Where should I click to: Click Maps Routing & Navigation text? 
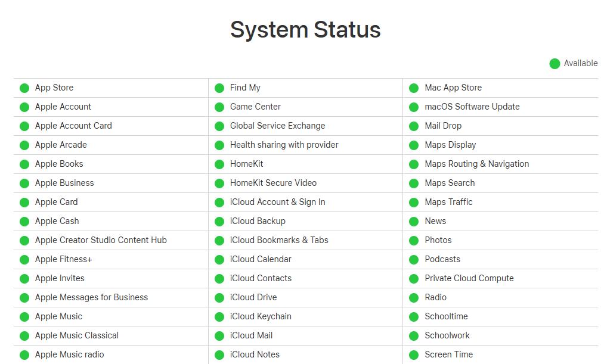click(x=477, y=164)
